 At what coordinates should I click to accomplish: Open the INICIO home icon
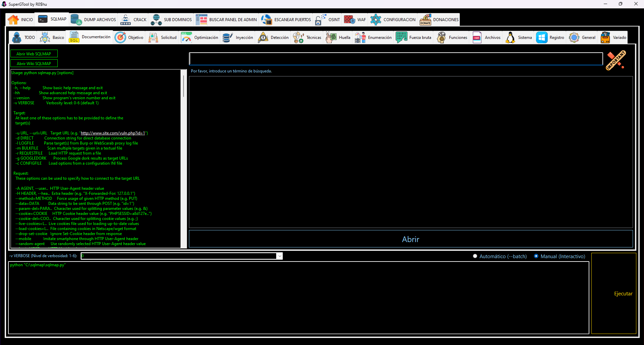[13, 20]
